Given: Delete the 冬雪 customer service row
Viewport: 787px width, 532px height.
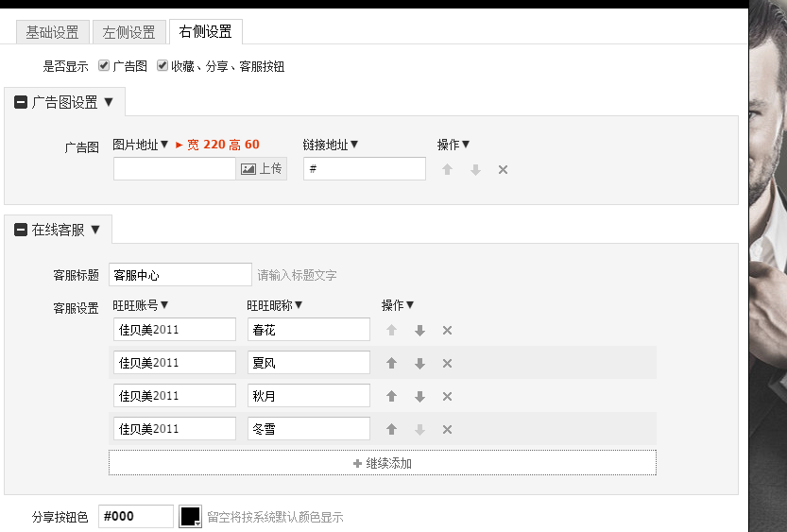Looking at the screenshot, I should [447, 430].
